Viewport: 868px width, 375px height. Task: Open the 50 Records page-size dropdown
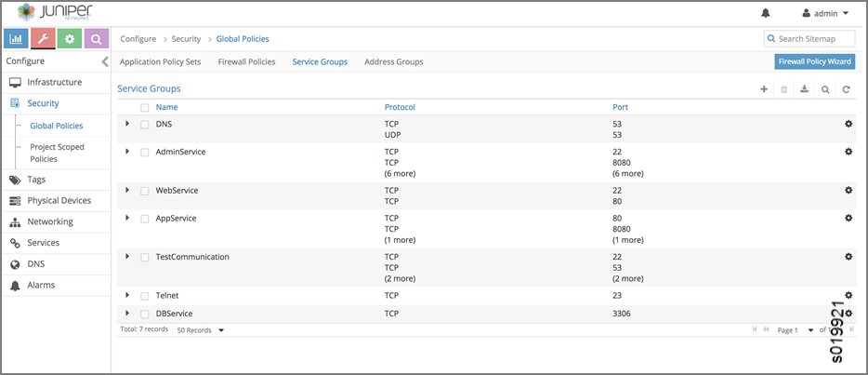[201, 330]
